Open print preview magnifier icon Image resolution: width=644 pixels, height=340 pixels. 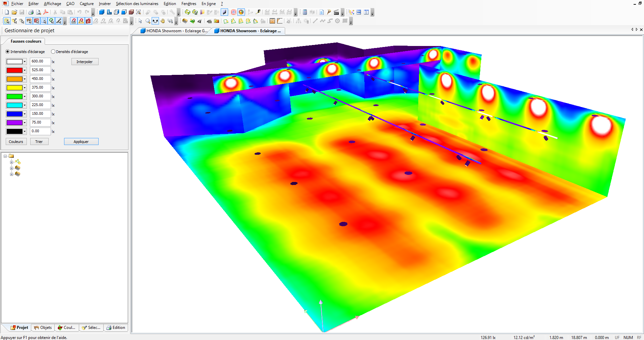pos(38,12)
